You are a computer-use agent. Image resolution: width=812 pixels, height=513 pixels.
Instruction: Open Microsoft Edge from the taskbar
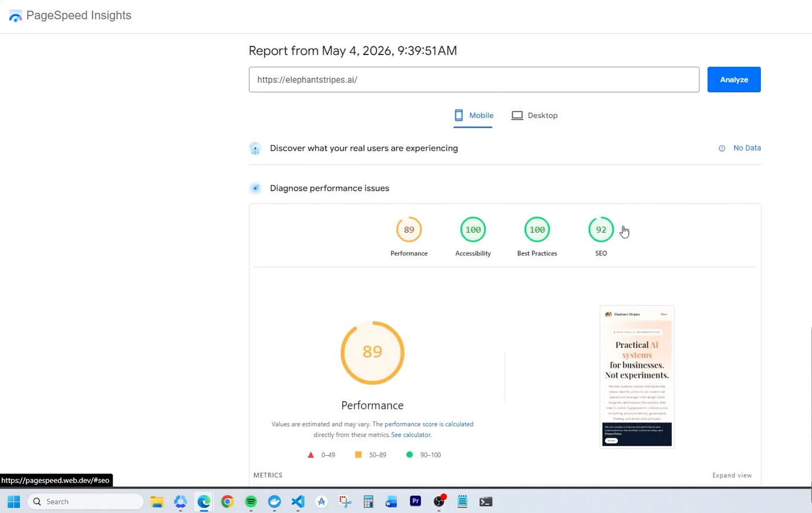[x=204, y=501]
